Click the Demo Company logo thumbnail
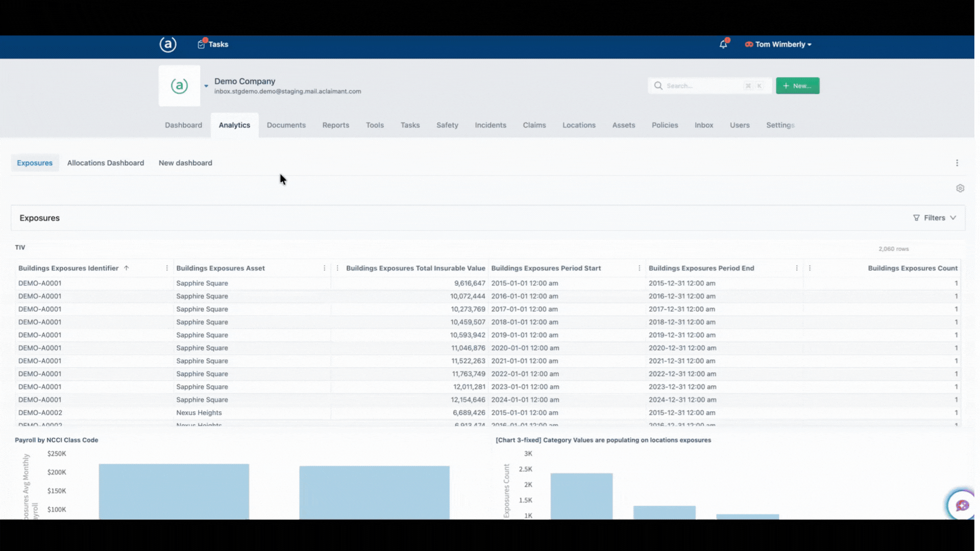The height and width of the screenshot is (551, 980). click(x=179, y=86)
